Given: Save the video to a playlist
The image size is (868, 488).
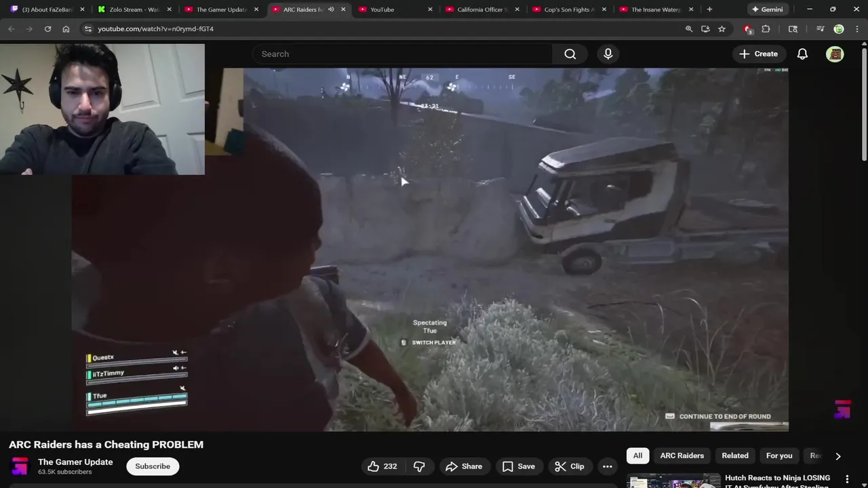Looking at the screenshot, I should point(519,466).
